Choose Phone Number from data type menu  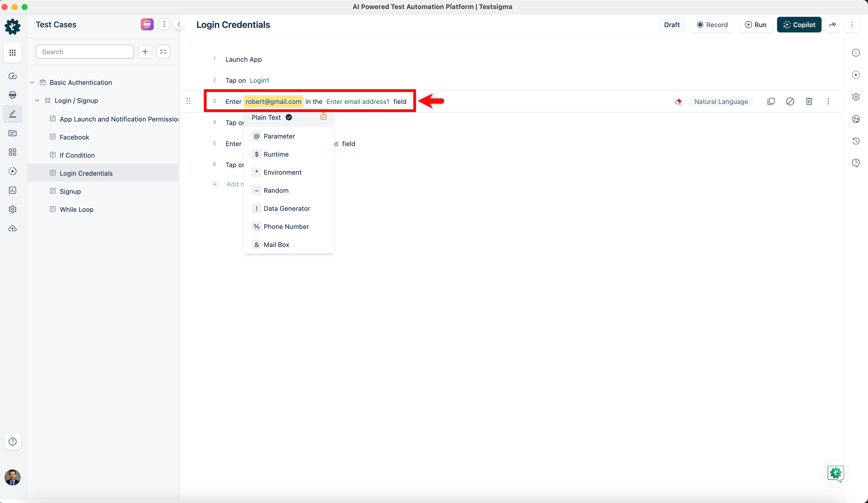[289, 227]
